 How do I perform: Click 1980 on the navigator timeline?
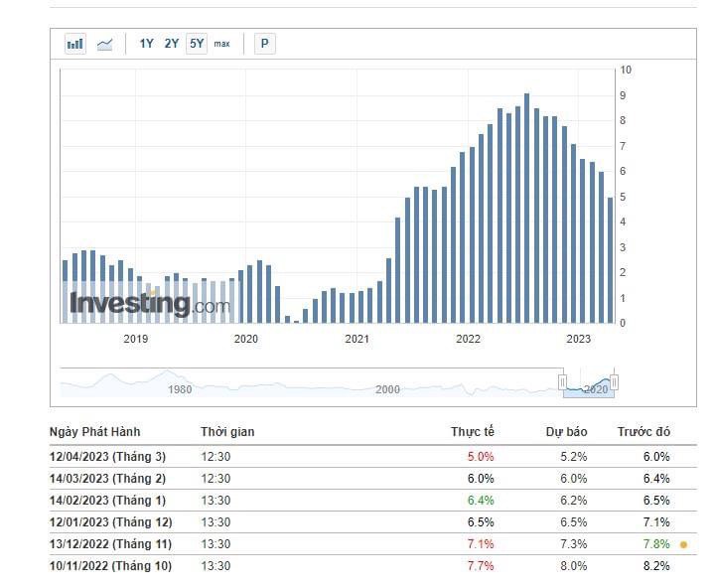[x=180, y=389]
